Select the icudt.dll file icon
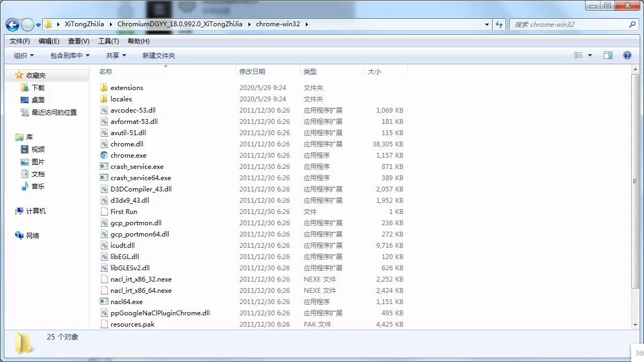The width and height of the screenshot is (644, 362). point(104,245)
